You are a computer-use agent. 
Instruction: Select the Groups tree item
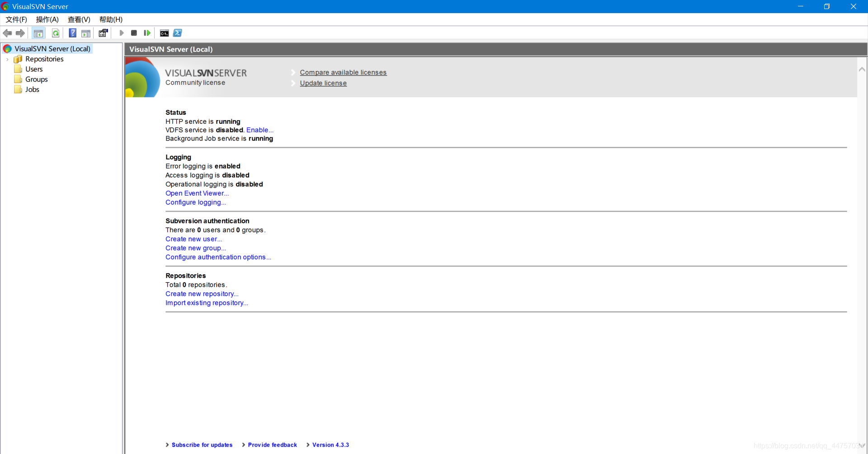[x=37, y=80]
